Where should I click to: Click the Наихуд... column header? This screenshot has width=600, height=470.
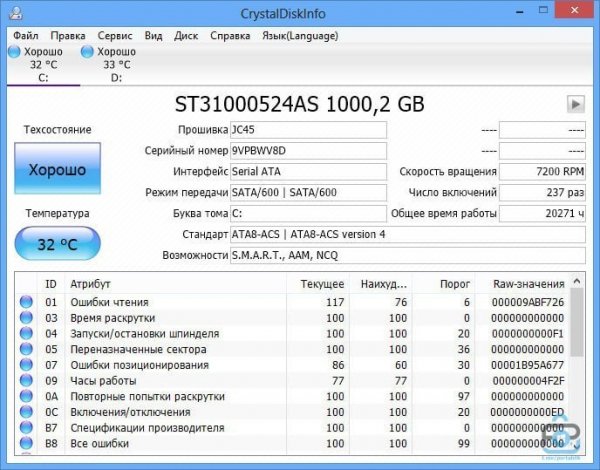pos(380,284)
